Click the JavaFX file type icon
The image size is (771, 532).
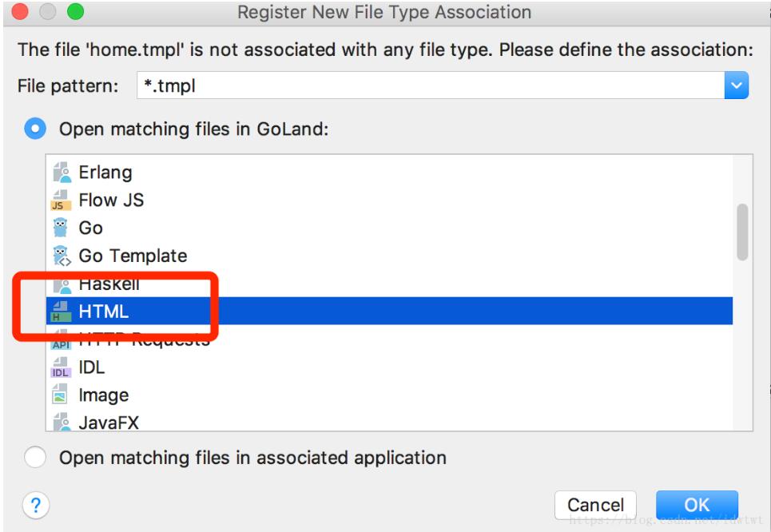61,421
